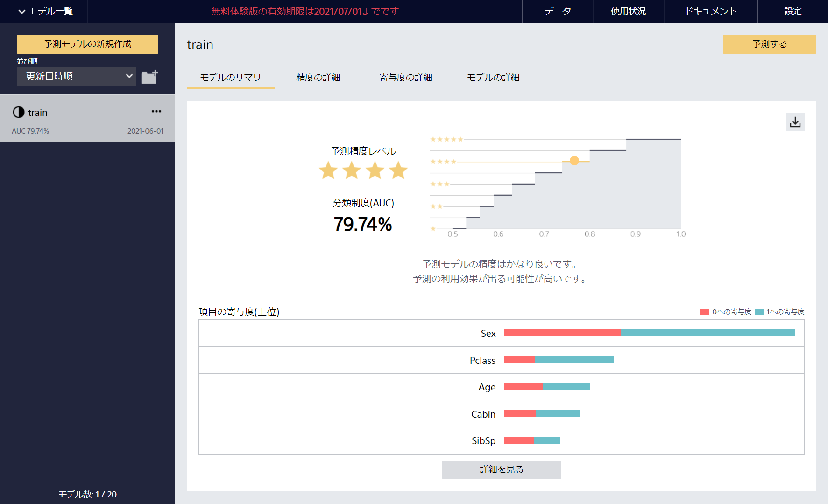Screen dimensions: 828x504
Task: Click the 予測する button
Action: [769, 44]
